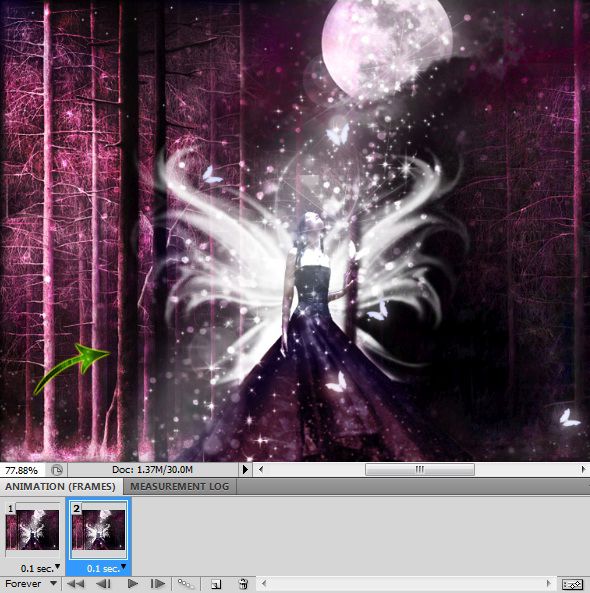Convert to timeline animation

(x=572, y=584)
